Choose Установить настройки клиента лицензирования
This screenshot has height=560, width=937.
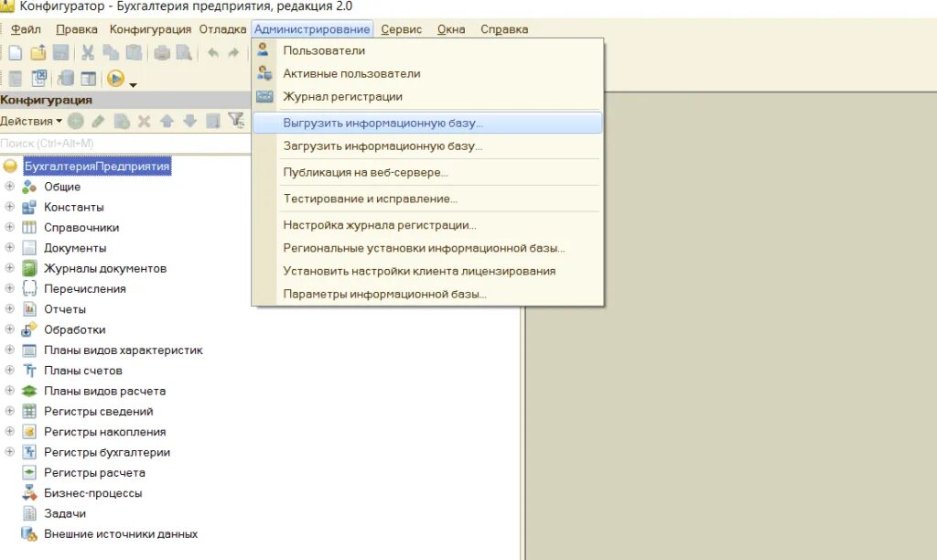428,271
